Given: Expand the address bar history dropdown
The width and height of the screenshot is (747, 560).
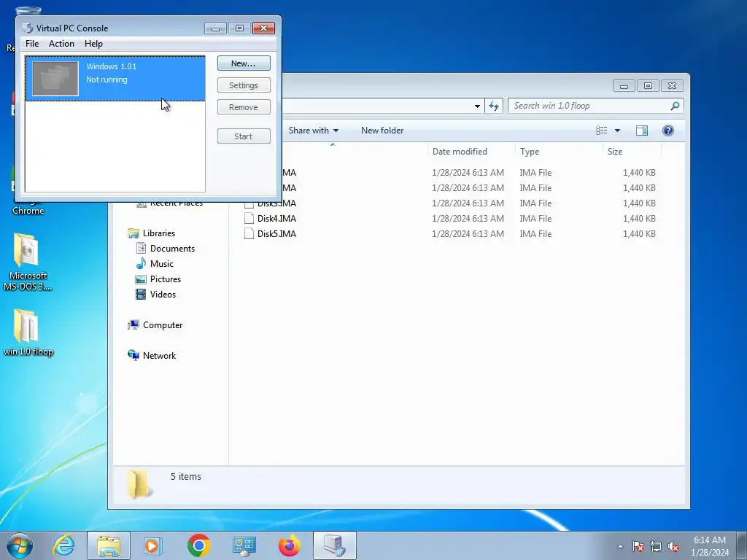Looking at the screenshot, I should (x=477, y=106).
